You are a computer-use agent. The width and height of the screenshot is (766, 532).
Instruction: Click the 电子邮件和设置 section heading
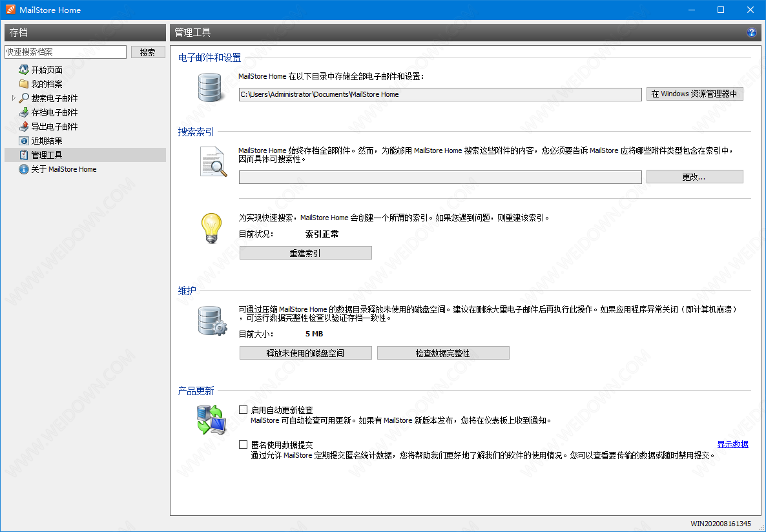click(209, 57)
